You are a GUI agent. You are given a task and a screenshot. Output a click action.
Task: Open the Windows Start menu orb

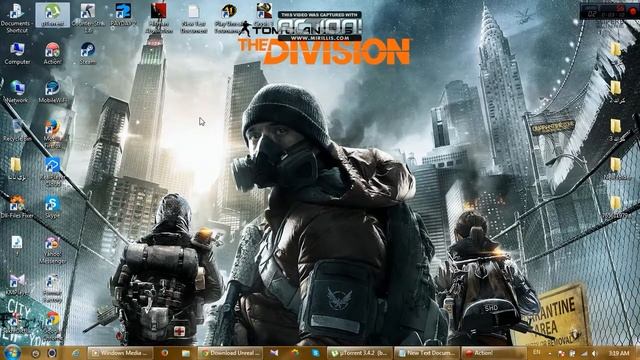(12, 352)
